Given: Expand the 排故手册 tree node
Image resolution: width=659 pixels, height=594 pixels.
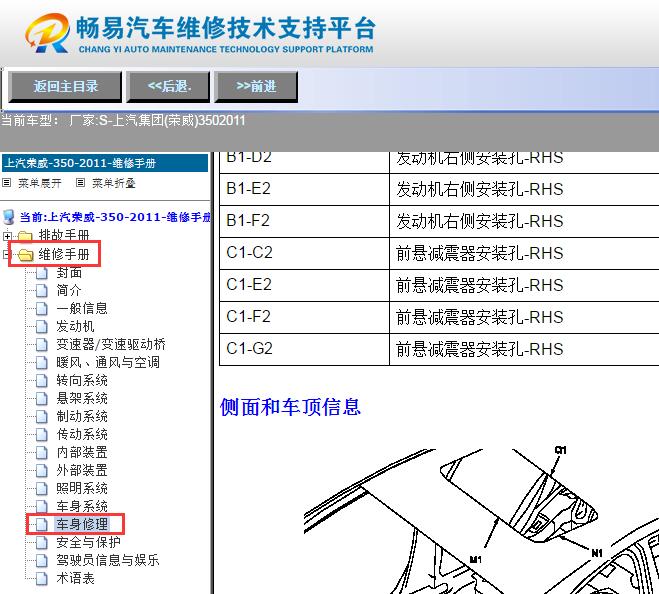Looking at the screenshot, I should pyautogui.click(x=7, y=236).
